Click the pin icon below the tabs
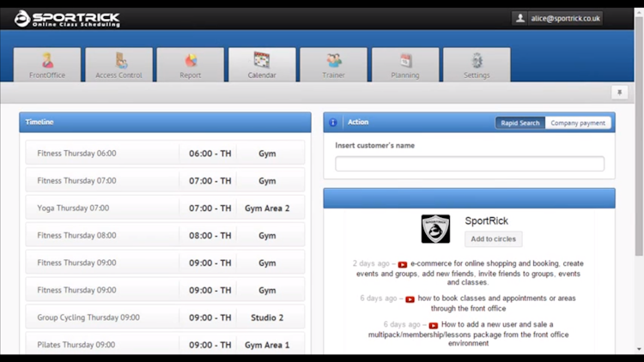 pyautogui.click(x=619, y=93)
